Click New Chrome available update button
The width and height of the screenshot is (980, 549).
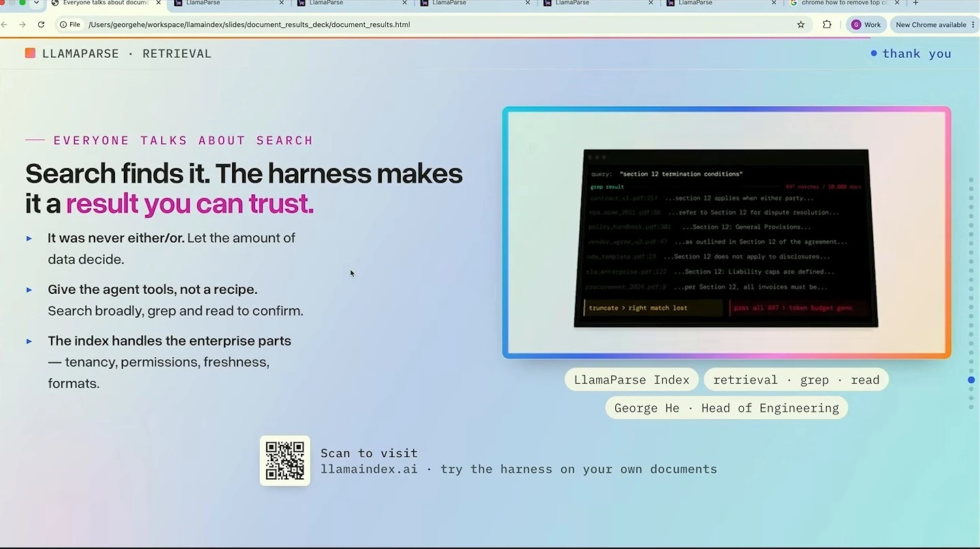click(x=934, y=24)
